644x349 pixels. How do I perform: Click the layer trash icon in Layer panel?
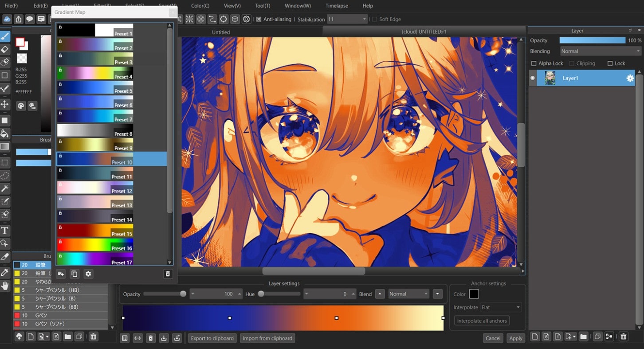pos(624,337)
